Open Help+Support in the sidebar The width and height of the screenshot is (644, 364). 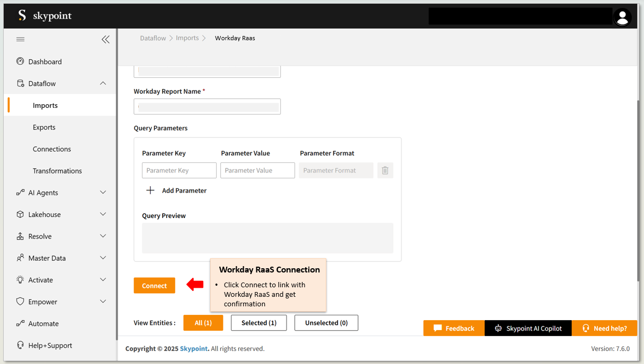click(x=50, y=345)
